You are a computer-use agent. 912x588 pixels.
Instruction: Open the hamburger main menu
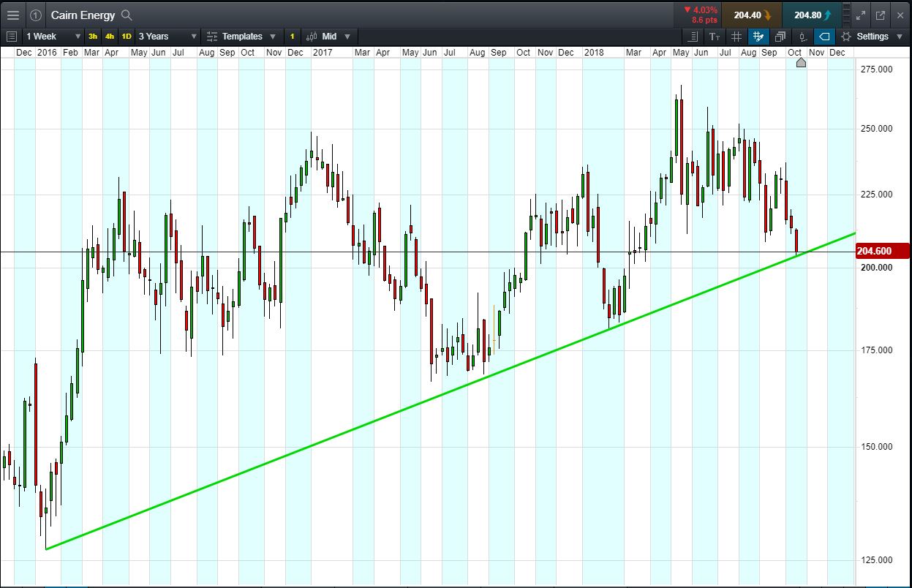(12, 15)
